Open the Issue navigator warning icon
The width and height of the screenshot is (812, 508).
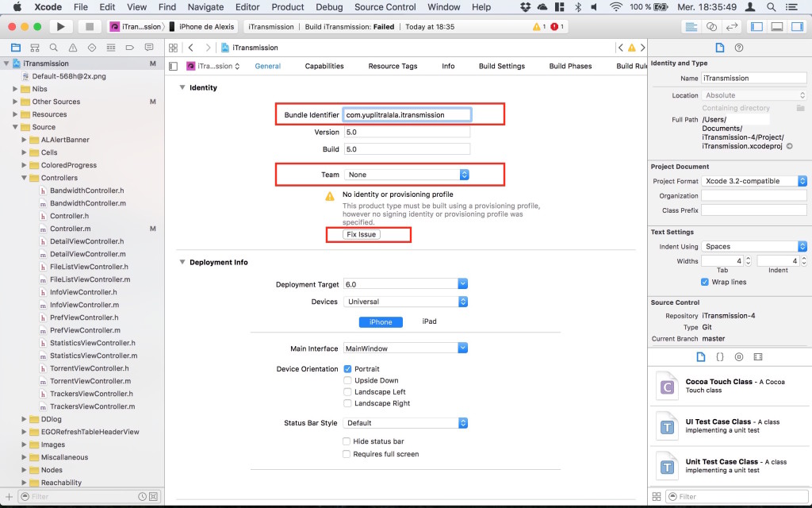73,48
